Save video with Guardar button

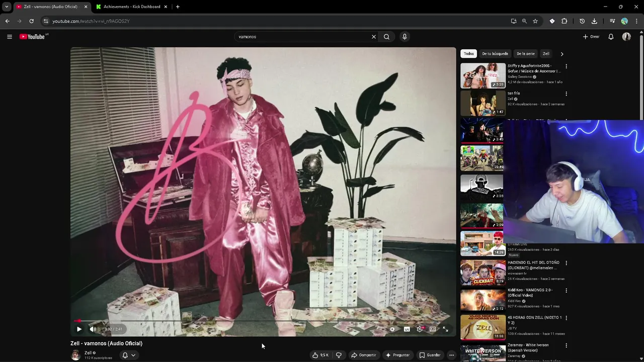pos(430,355)
